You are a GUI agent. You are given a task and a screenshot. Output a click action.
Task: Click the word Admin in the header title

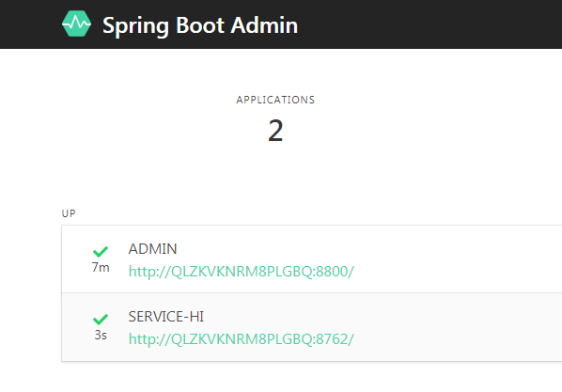point(264,25)
